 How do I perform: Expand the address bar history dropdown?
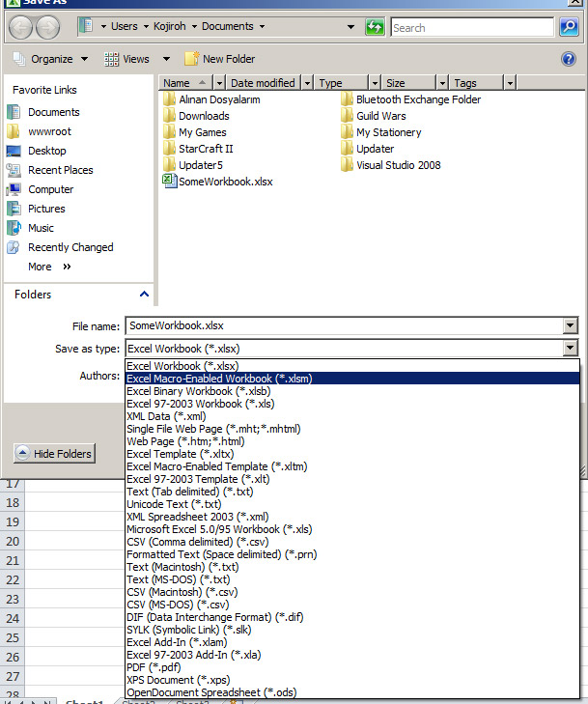pos(351,27)
